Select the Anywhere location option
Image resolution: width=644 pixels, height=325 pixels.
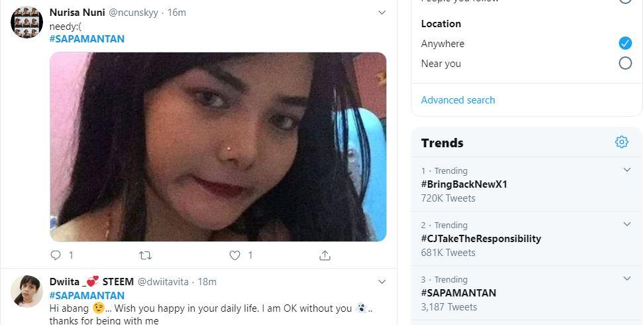click(x=625, y=43)
